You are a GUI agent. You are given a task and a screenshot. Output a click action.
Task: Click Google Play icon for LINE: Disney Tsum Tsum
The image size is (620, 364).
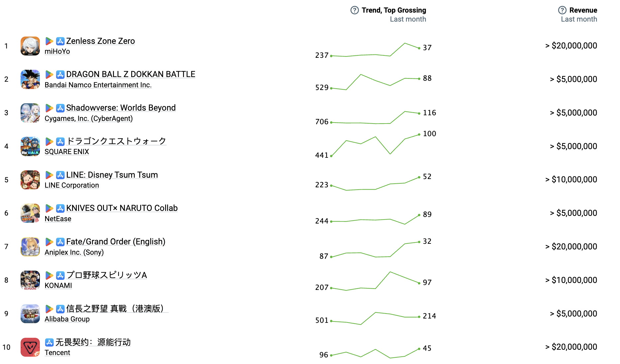click(x=49, y=175)
